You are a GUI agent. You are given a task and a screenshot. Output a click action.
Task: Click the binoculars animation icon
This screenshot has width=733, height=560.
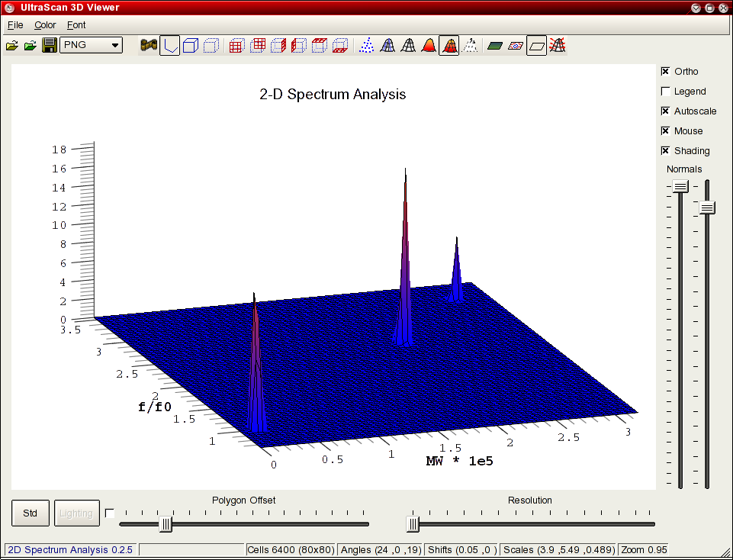(149, 46)
